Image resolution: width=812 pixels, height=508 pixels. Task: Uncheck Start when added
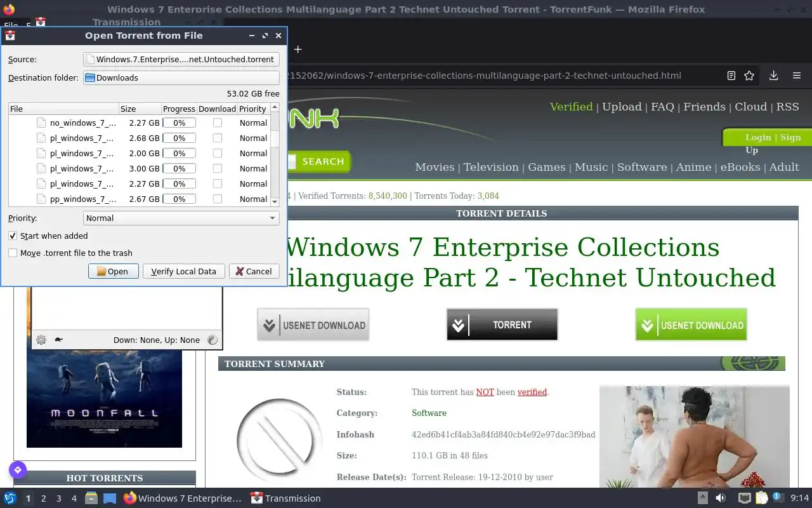13,236
